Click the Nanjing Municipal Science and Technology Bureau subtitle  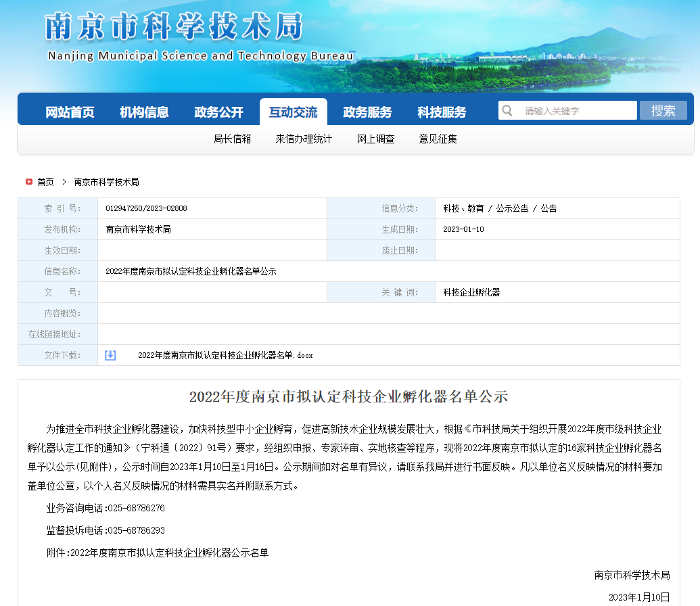[201, 56]
